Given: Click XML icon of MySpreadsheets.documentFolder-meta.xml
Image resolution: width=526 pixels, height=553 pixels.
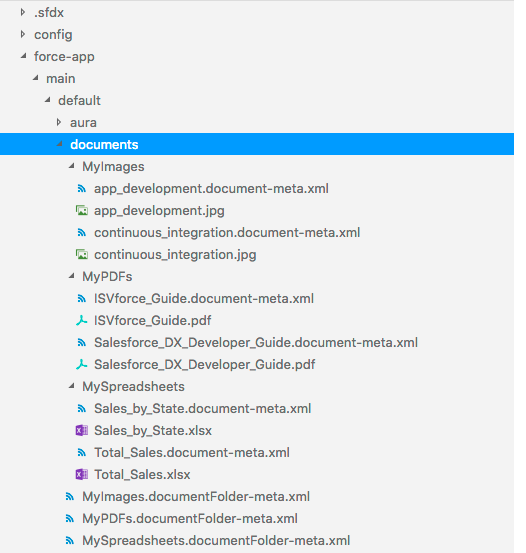Looking at the screenshot, I should tap(70, 541).
